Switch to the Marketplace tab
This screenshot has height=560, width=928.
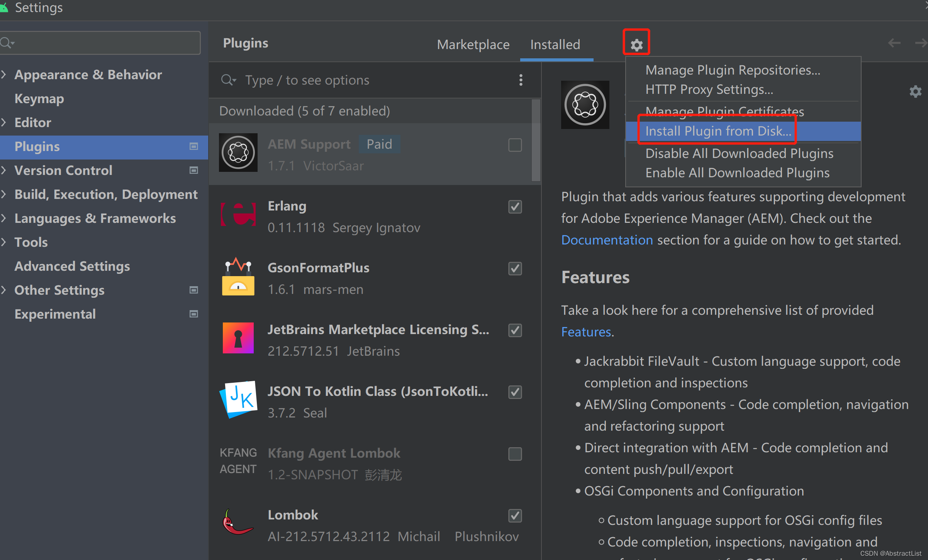(473, 44)
